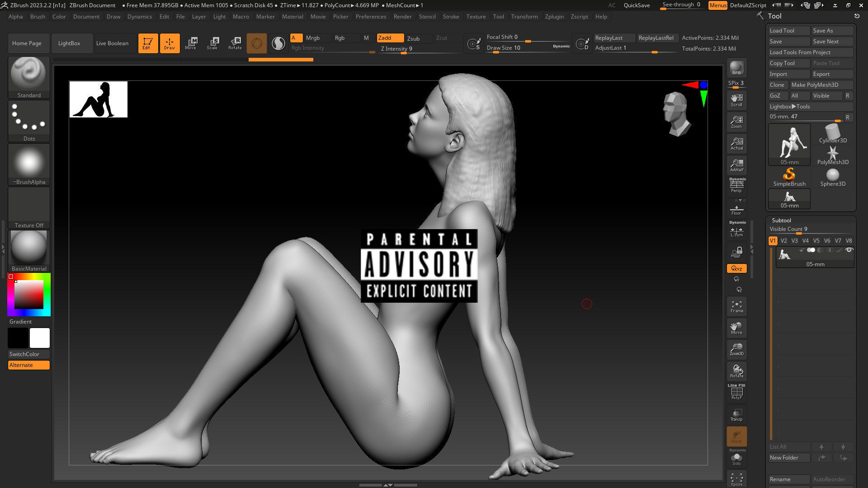Switch to the Scale tool

[x=212, y=43]
